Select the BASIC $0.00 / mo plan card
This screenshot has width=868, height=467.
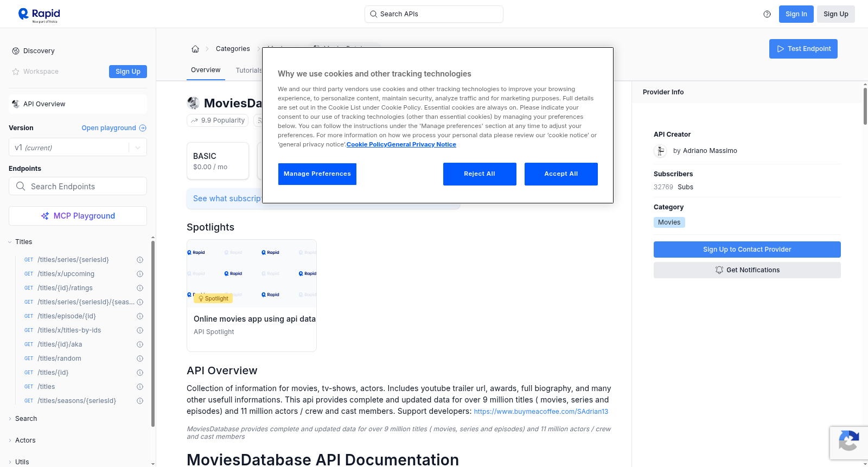[218, 161]
